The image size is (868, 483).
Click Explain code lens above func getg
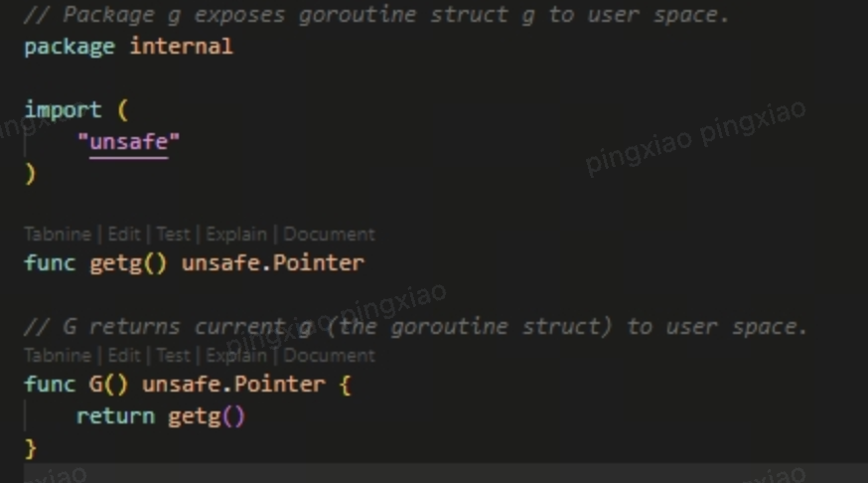tap(236, 235)
